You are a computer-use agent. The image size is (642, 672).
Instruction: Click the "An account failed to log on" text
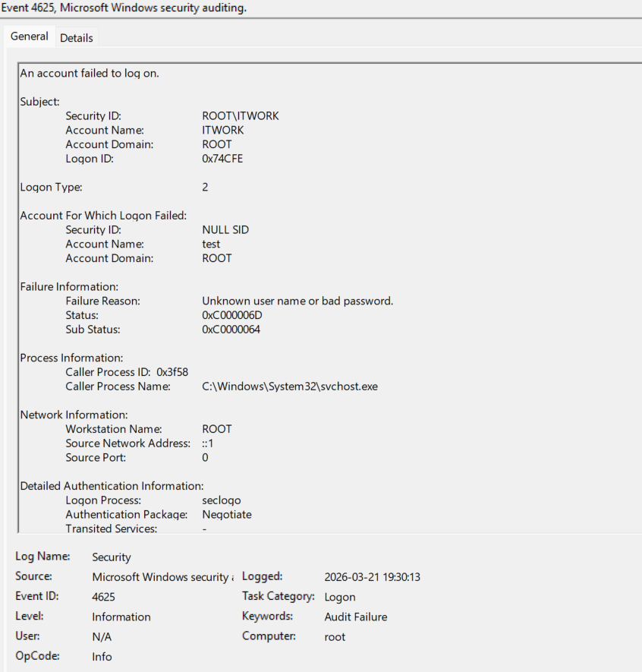(x=89, y=74)
